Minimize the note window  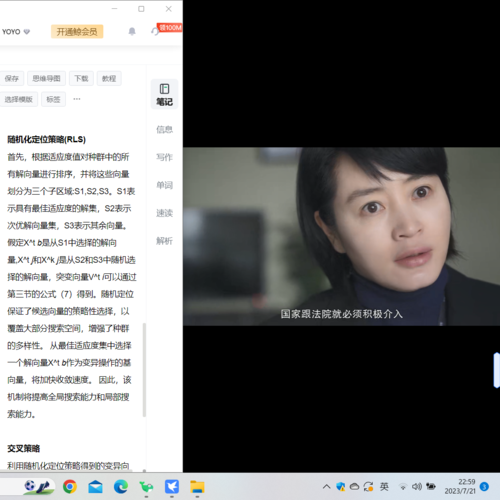[x=114, y=9]
